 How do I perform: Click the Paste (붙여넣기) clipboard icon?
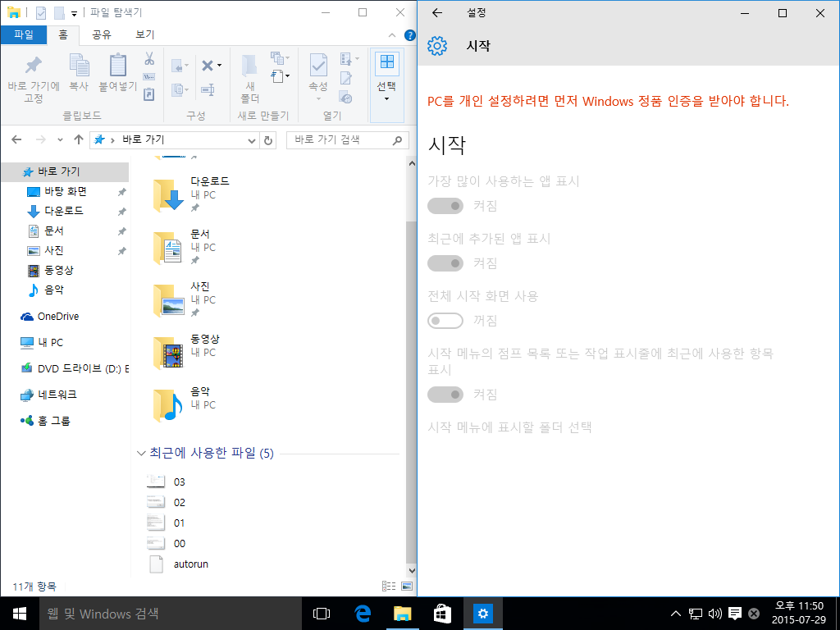point(118,66)
